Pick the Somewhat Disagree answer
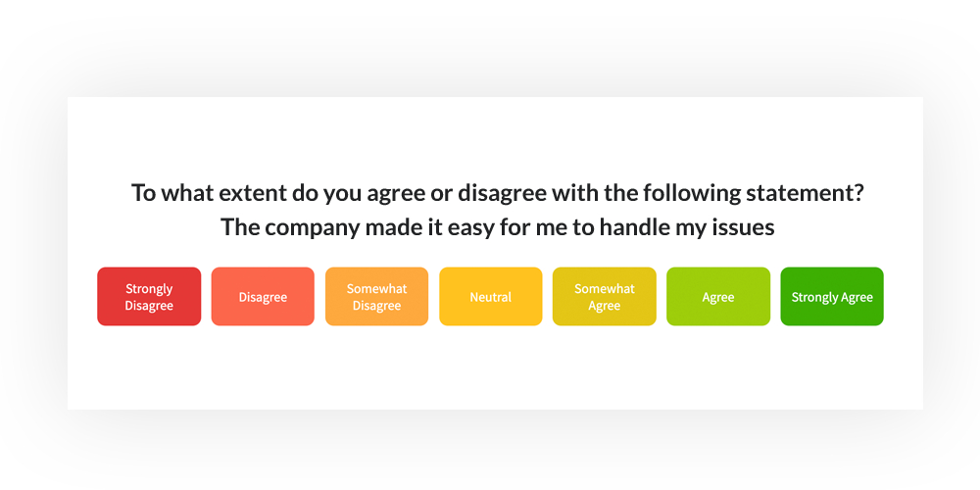The height and width of the screenshot is (490, 980). 377,296
